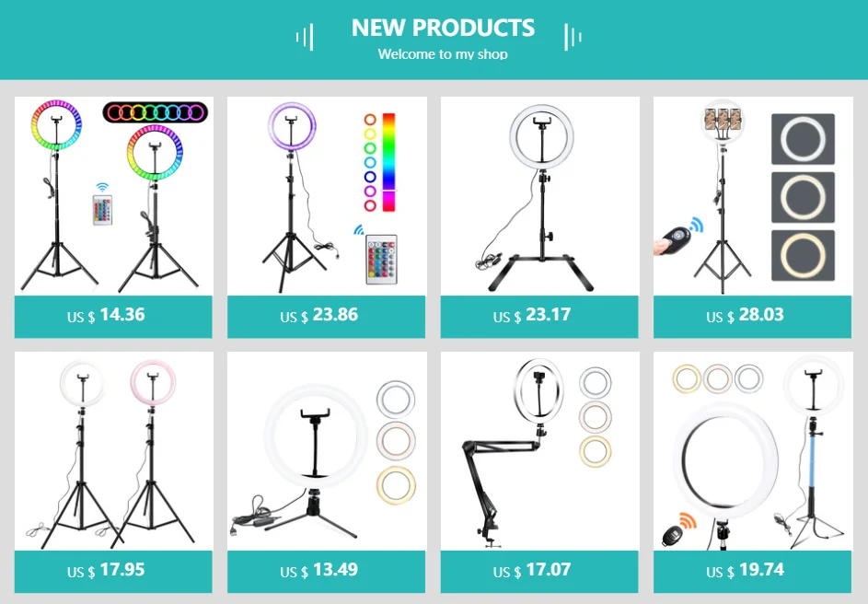868x604 pixels.
Task: Open the US $ 17.95 price banner
Action: click(113, 572)
